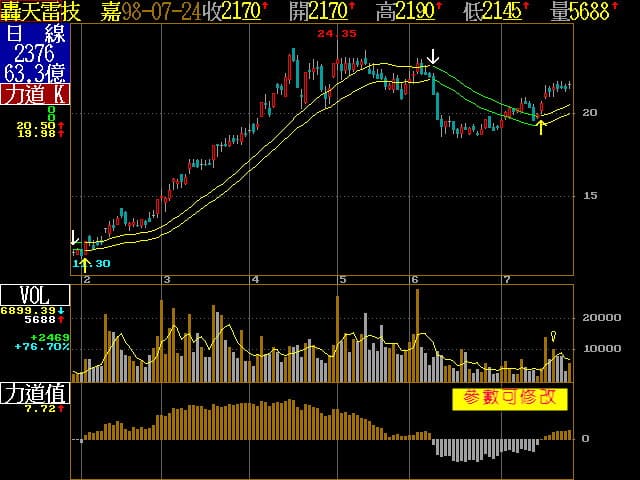Click month 7 on the time axis
The width and height of the screenshot is (640, 480).
(x=507, y=279)
